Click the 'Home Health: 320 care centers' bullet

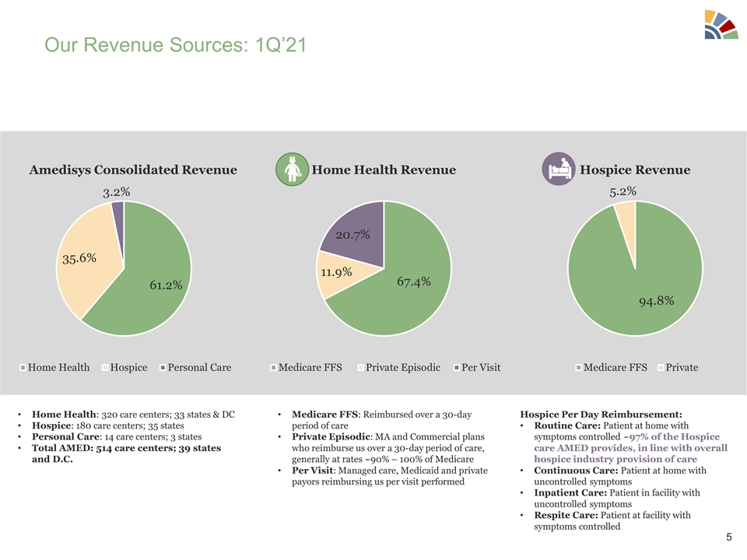pos(133,415)
